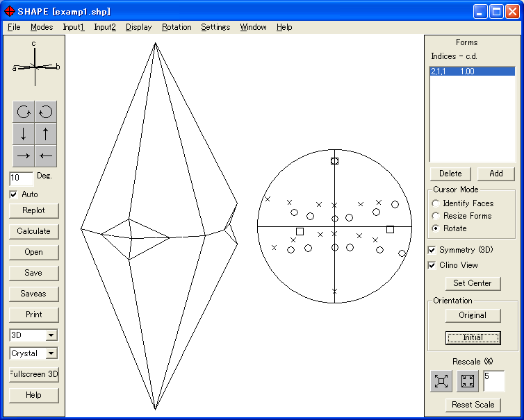Click the Help button in left panel
The height and width of the screenshot is (420, 524).
[x=34, y=395]
